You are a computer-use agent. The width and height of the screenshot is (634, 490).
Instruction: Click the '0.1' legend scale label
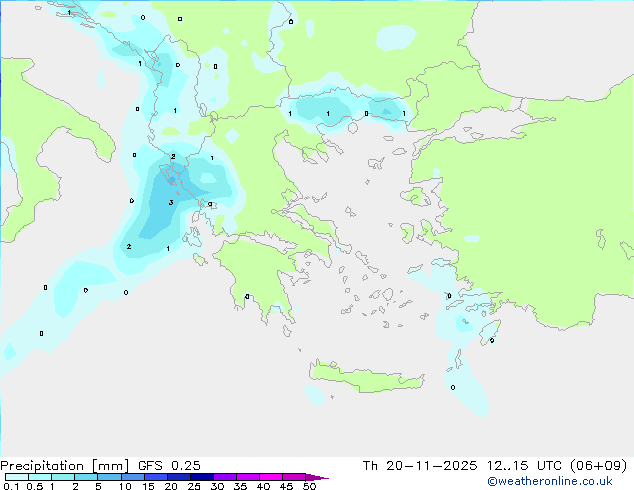(11, 486)
